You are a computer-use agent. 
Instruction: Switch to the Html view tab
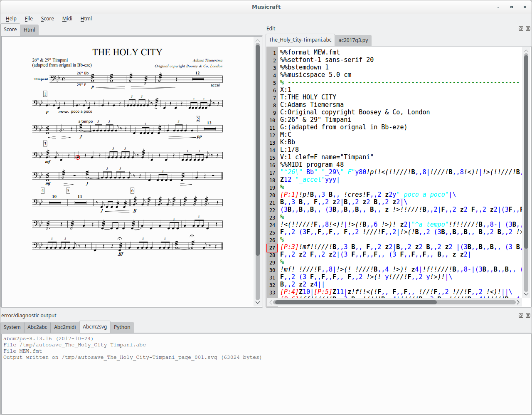30,30
